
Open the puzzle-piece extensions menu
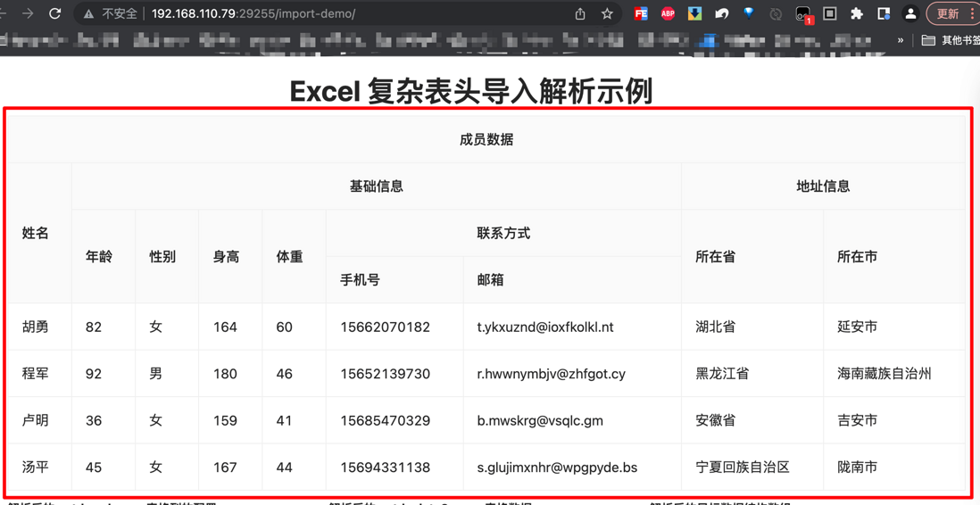[x=857, y=13]
